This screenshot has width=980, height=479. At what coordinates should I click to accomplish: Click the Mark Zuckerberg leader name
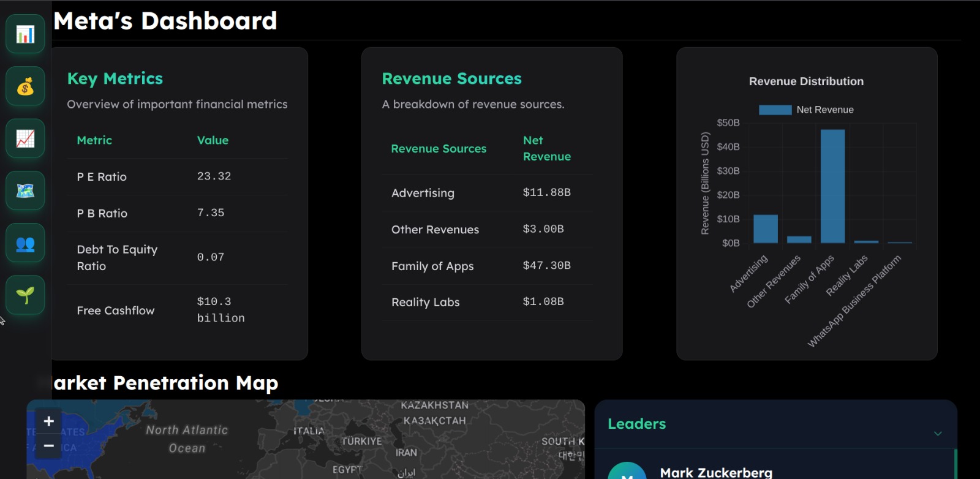point(716,472)
